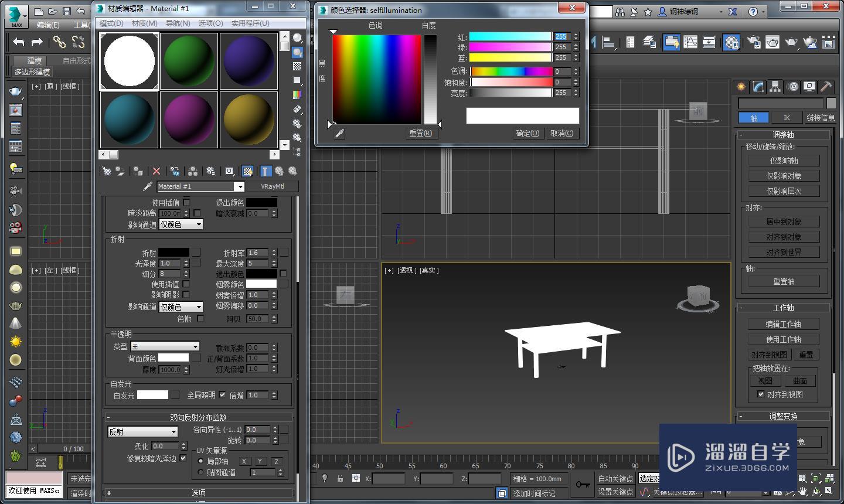
Task: Open the Utilities panel hammer tab
Action: [x=826, y=87]
